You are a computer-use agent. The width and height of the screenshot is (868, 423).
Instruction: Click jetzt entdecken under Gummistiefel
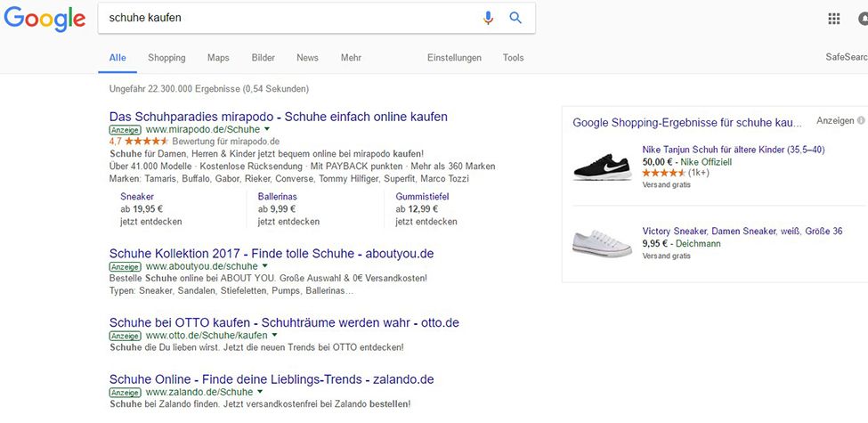426,222
